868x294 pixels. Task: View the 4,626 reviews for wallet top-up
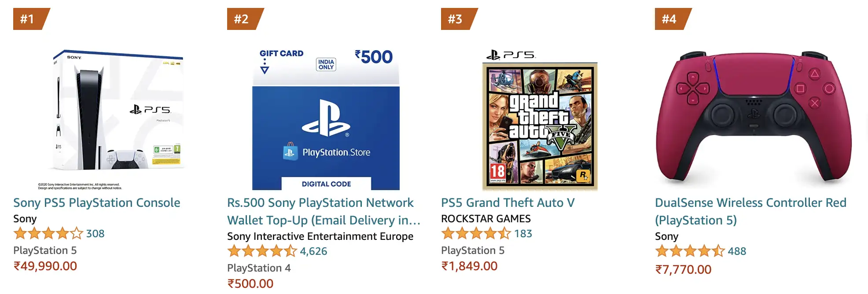point(313,251)
